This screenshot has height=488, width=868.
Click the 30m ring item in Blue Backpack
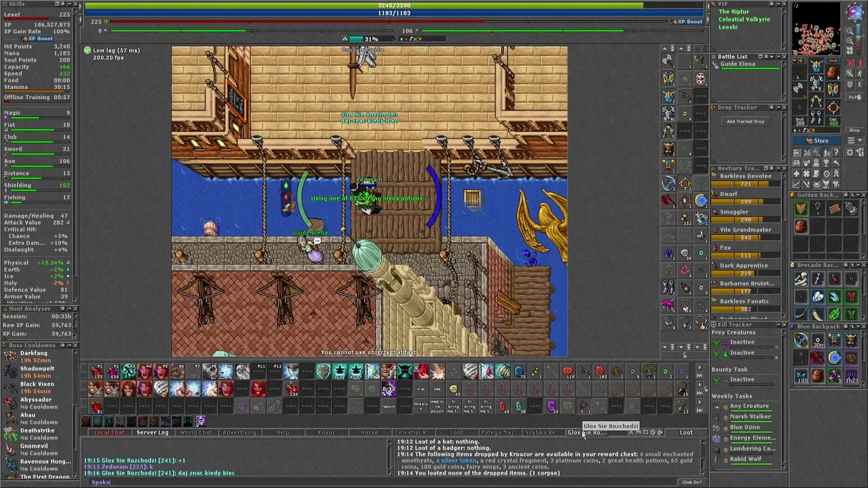pos(818,341)
